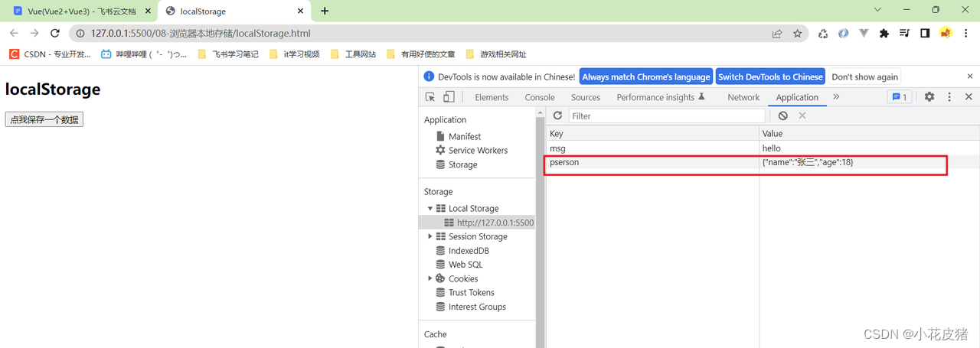
Task: Click the browser back arrow
Action: click(14, 34)
